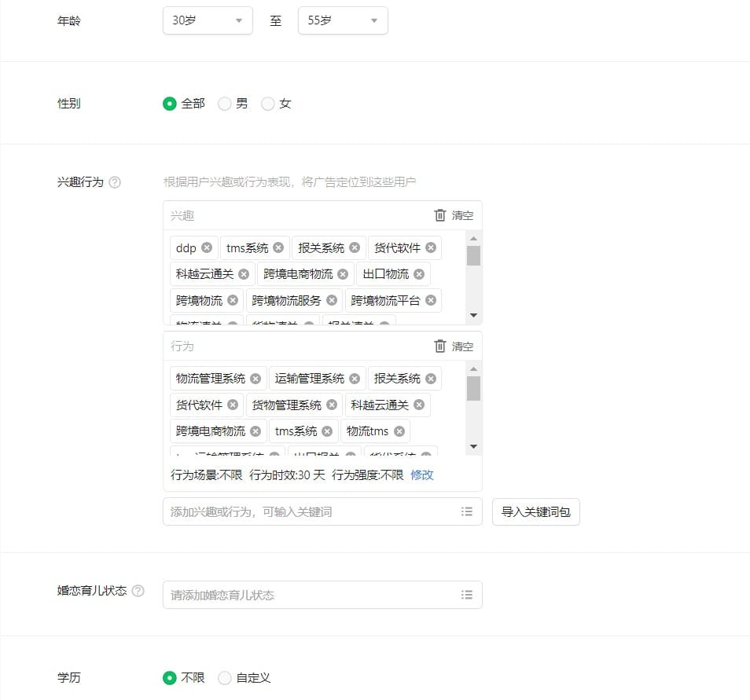Remove the 科越云通关 interest tag
This screenshot has width=750, height=700.
coord(244,274)
